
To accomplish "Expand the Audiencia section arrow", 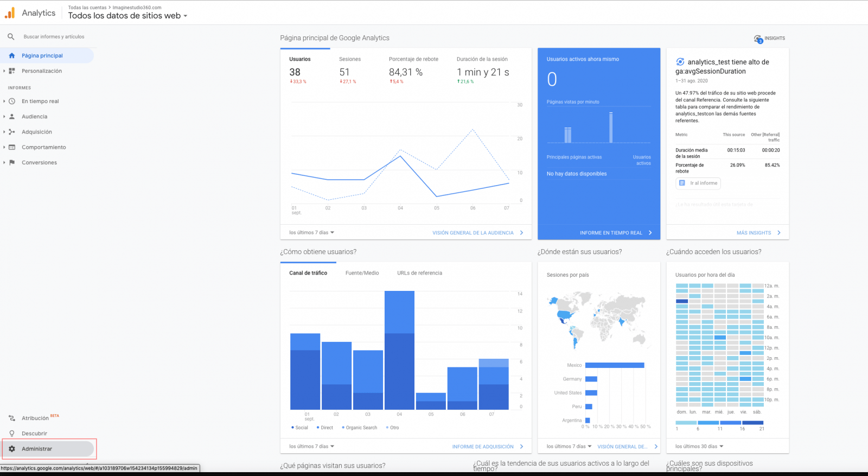I will [x=4, y=116].
